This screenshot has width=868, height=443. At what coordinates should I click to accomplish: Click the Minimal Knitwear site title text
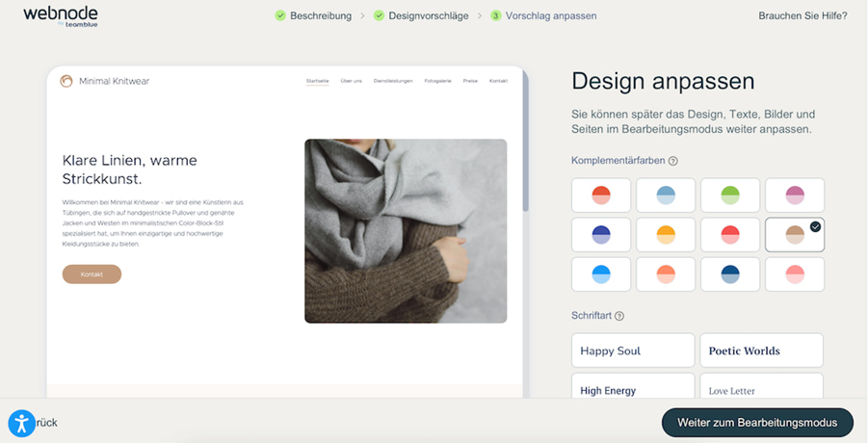click(114, 81)
